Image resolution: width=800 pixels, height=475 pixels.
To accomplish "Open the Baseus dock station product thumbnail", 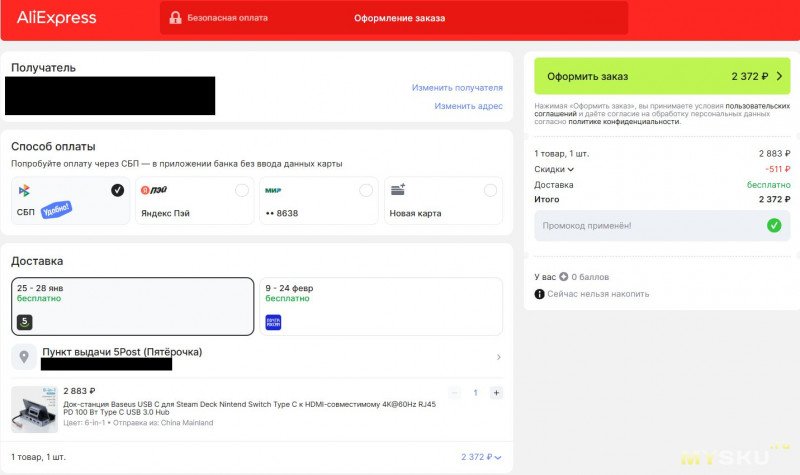I will pyautogui.click(x=34, y=409).
